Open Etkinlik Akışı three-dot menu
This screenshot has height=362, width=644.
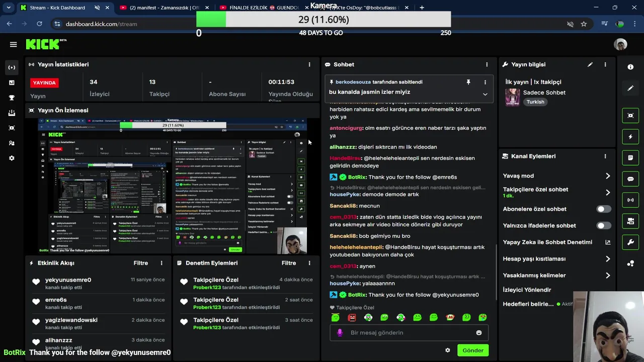[x=162, y=263]
